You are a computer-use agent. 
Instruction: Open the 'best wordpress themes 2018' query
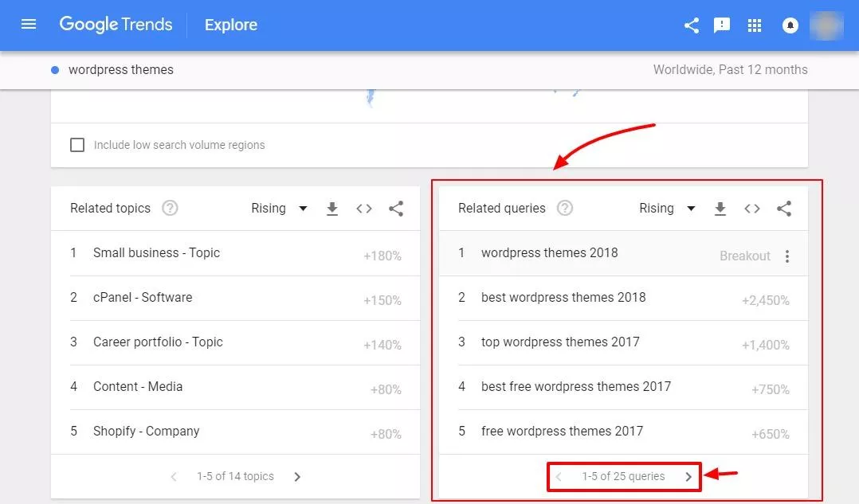click(563, 297)
